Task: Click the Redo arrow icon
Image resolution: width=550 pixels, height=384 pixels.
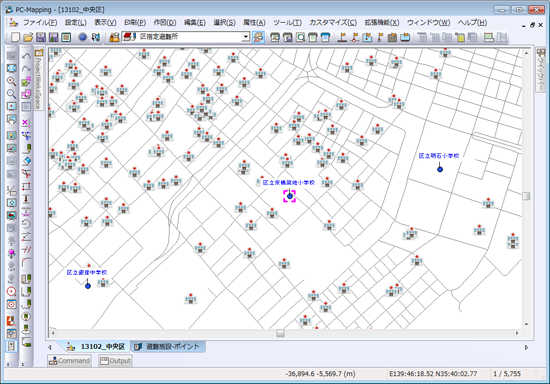Action: pos(26,69)
